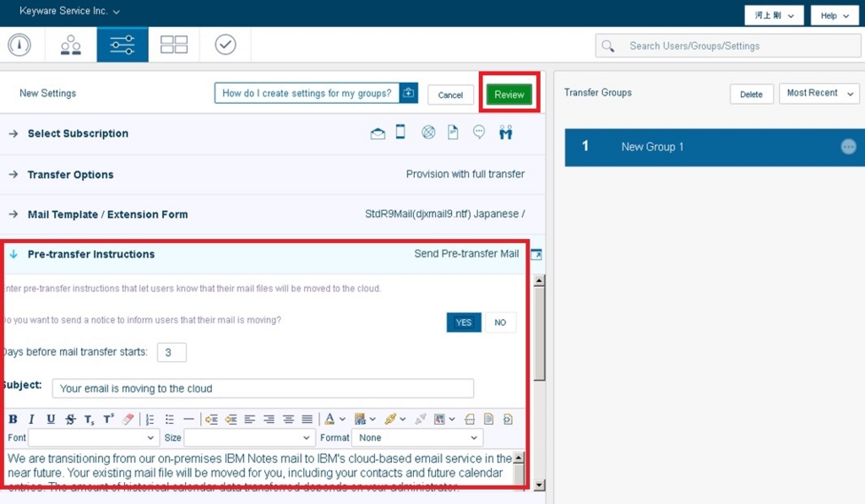Click 'How do I create settings' help field
The height and width of the screenshot is (504, 865).
pyautogui.click(x=307, y=93)
